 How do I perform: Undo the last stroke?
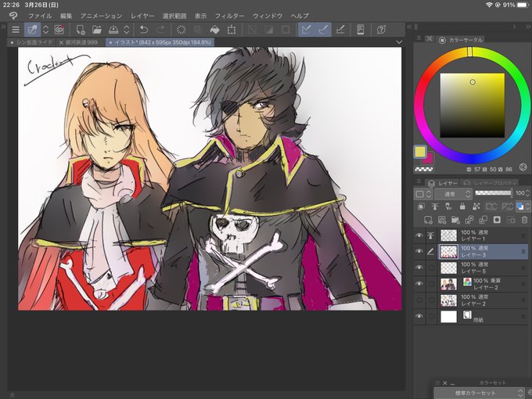coord(144,30)
